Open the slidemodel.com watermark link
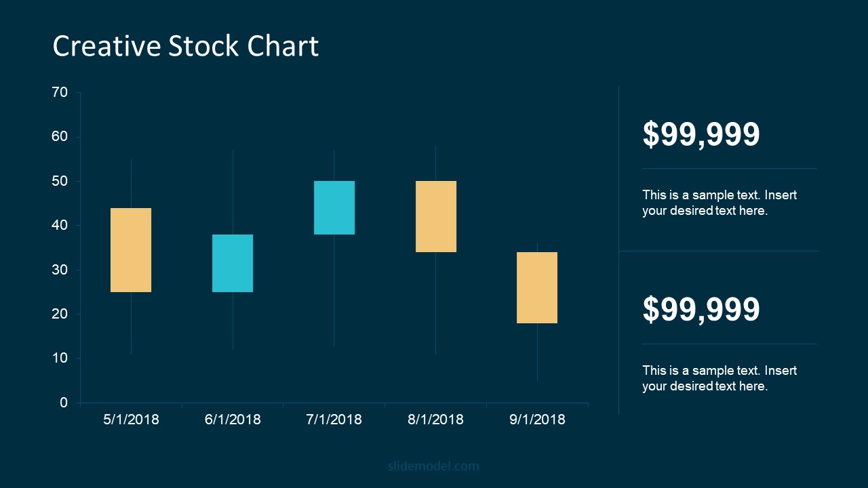Image resolution: width=868 pixels, height=488 pixels. tap(433, 466)
